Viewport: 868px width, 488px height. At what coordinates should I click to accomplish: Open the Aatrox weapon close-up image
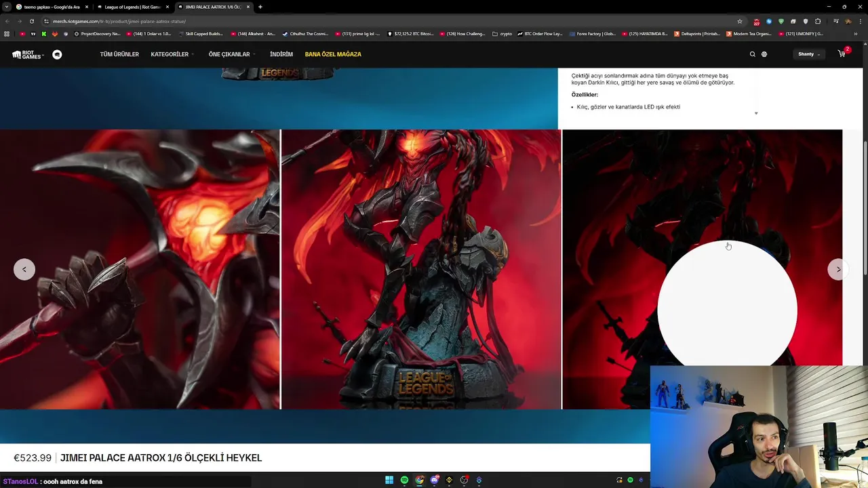click(x=140, y=269)
